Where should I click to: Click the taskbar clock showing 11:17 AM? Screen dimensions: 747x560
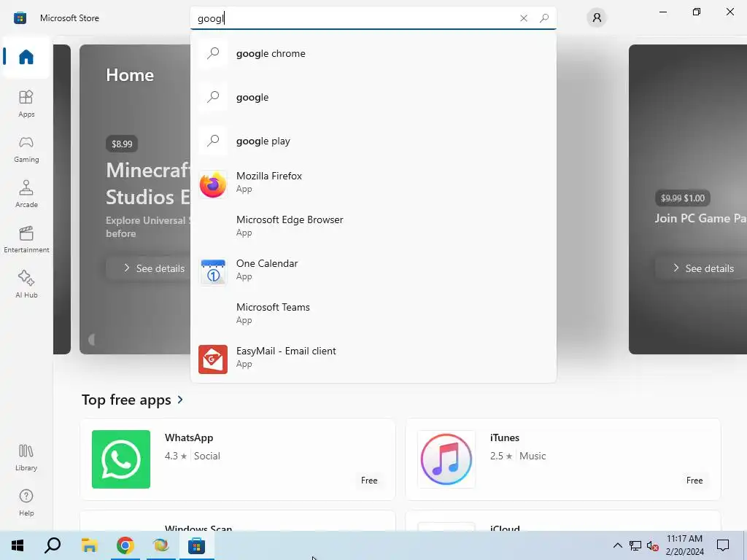click(684, 545)
